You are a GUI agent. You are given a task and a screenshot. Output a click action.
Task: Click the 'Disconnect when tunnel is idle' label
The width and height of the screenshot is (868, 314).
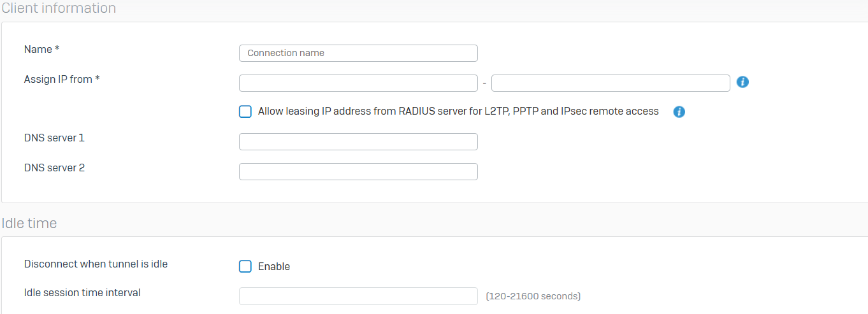tap(96, 264)
